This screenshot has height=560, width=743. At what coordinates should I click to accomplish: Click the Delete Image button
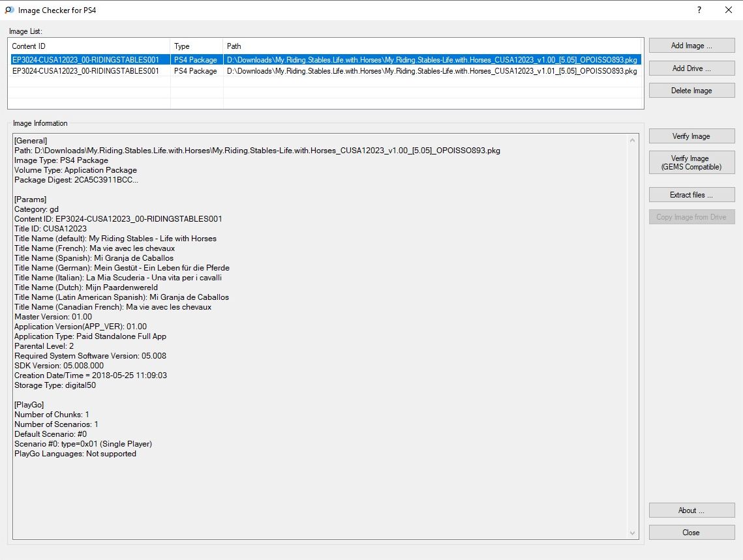coord(691,91)
